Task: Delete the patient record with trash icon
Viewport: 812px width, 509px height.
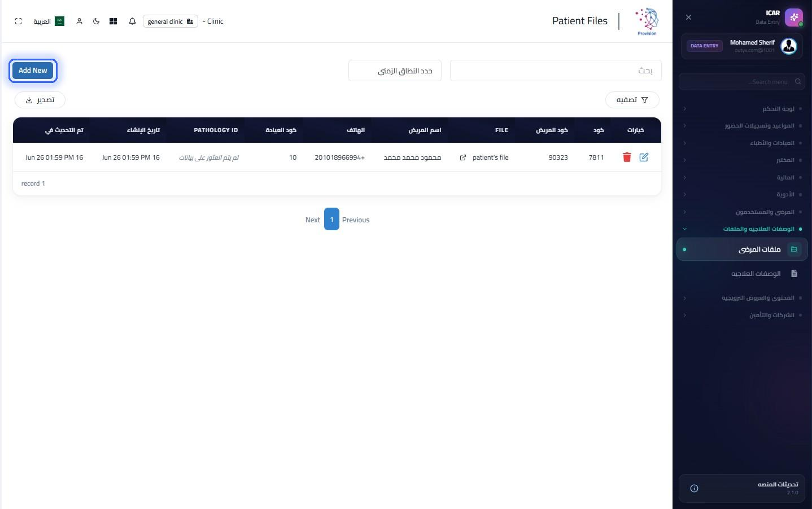Action: click(x=627, y=157)
